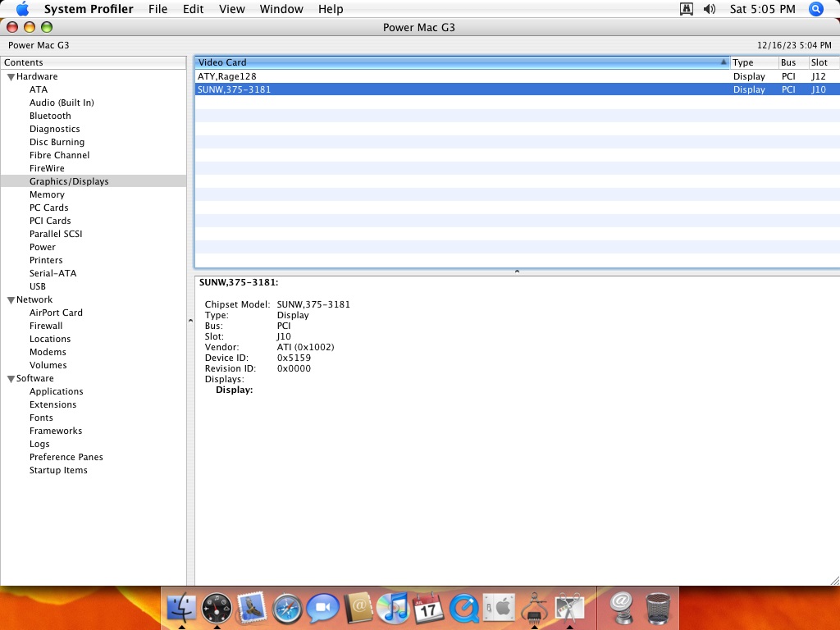The height and width of the screenshot is (630, 840).
Task: Open the Help menu
Action: [x=331, y=9]
